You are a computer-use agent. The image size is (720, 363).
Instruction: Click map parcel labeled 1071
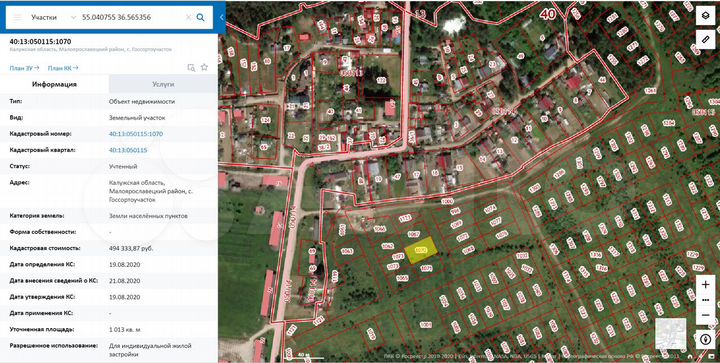[427, 268]
